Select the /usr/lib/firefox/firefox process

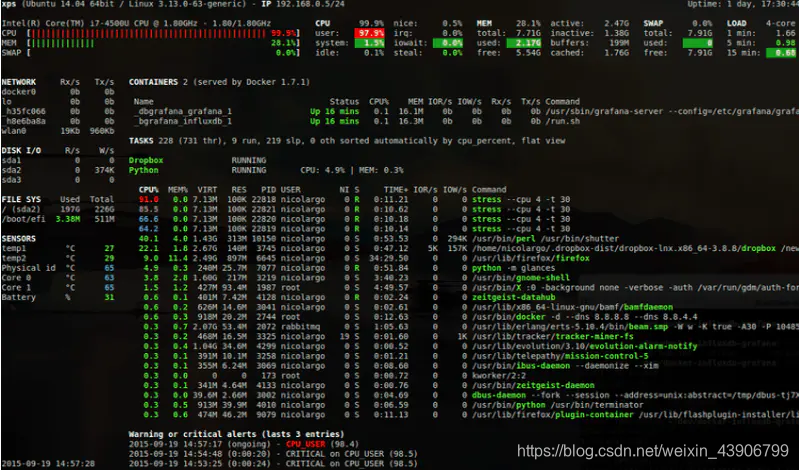coord(530,258)
